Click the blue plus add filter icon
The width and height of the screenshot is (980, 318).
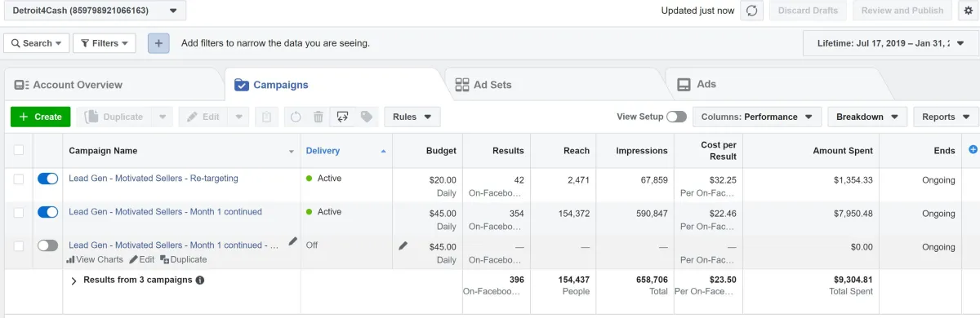click(158, 43)
